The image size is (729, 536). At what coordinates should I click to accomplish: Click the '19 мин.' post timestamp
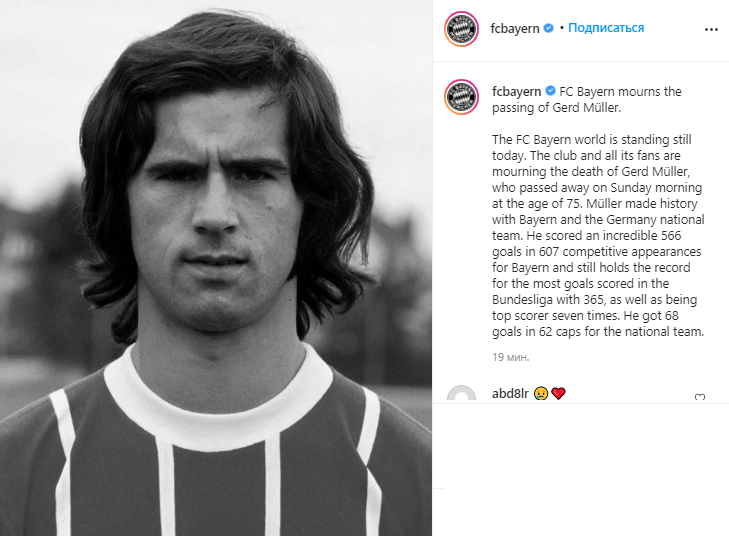point(511,356)
